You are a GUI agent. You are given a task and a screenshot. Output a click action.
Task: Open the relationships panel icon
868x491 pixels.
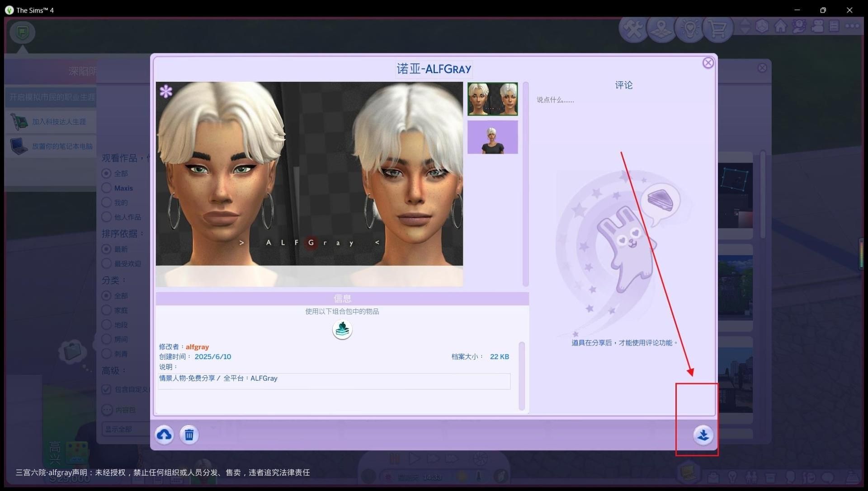point(751,477)
